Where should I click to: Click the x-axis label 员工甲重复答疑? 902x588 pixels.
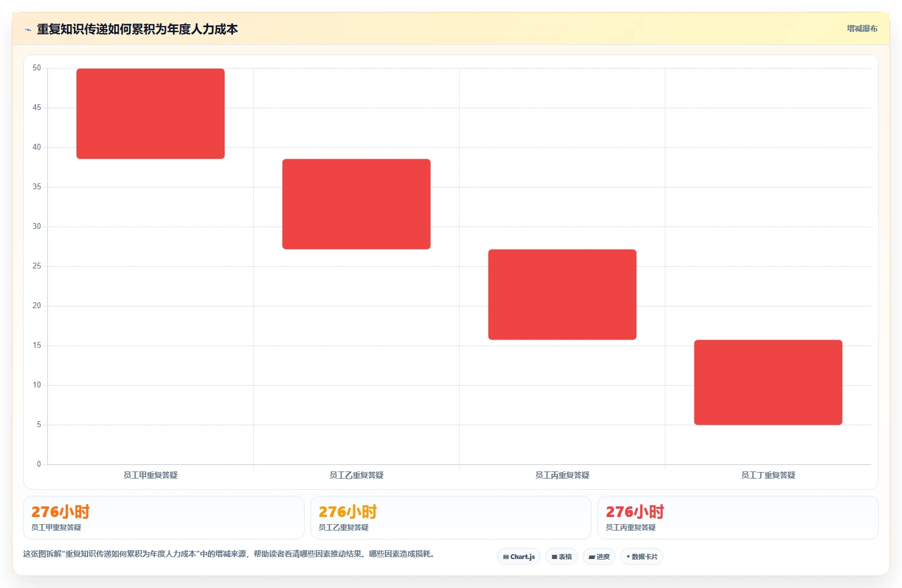pos(150,475)
